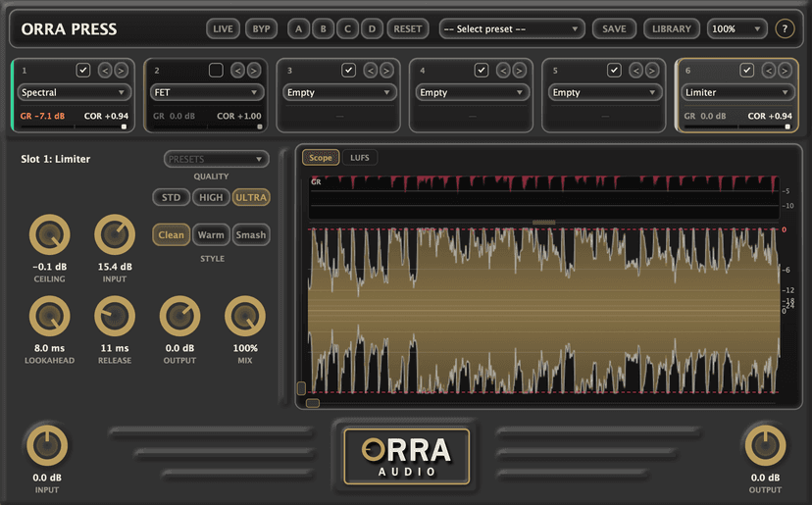Image resolution: width=812 pixels, height=505 pixels.
Task: Select snapshot A
Action: 298,29
